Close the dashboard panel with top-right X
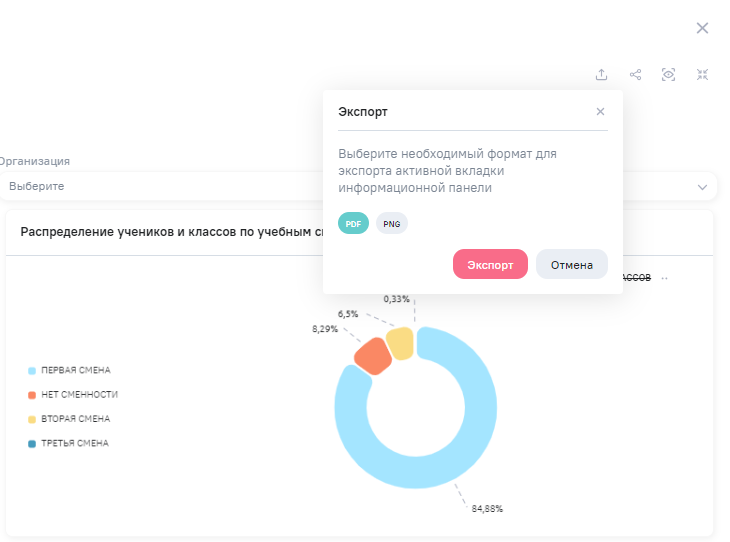Viewport: 730px width, 542px height. click(x=702, y=28)
